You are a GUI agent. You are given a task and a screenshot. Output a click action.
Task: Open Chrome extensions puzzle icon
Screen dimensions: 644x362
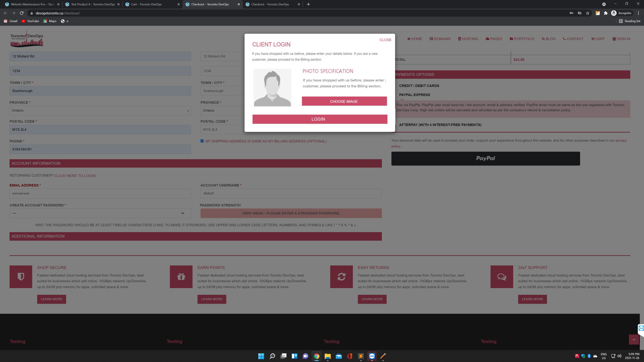(x=606, y=13)
